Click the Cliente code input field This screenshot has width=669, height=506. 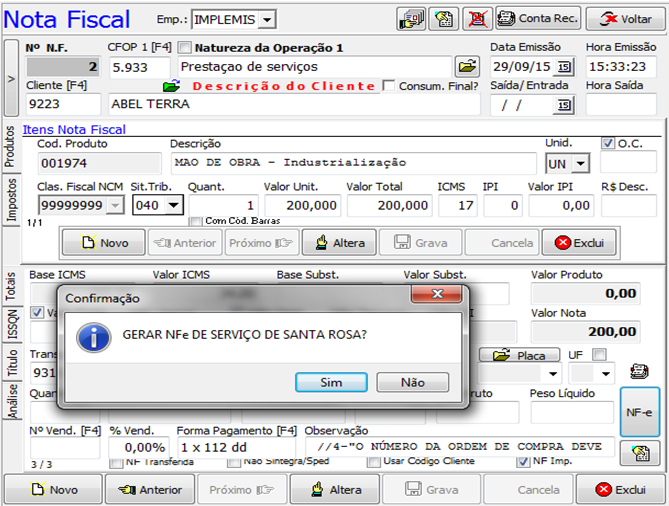click(62, 104)
